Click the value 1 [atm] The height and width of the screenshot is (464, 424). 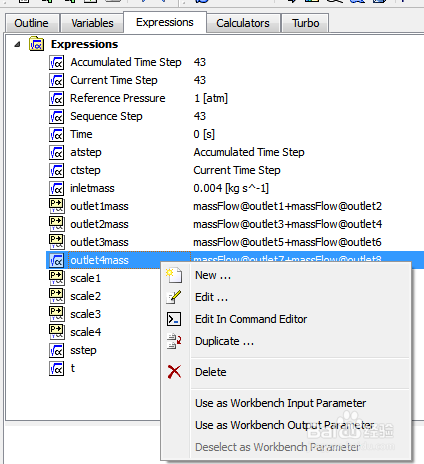tap(211, 98)
